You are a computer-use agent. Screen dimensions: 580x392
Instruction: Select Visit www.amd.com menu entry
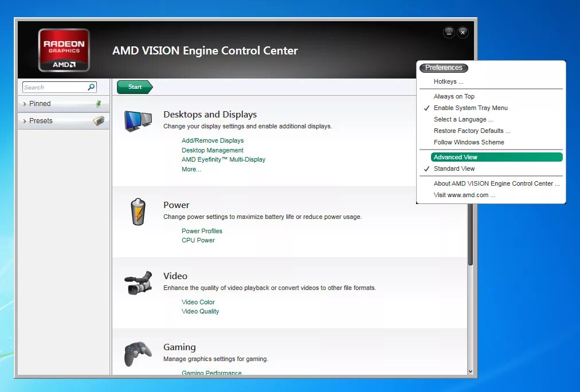coord(464,195)
